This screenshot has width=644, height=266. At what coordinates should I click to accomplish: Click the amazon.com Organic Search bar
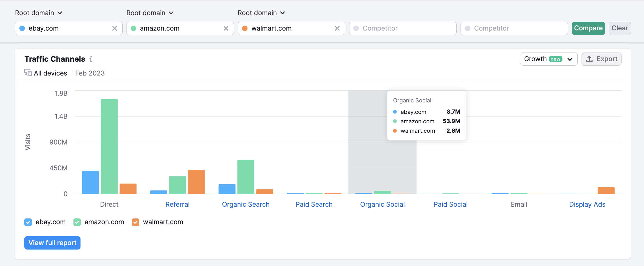tap(246, 177)
